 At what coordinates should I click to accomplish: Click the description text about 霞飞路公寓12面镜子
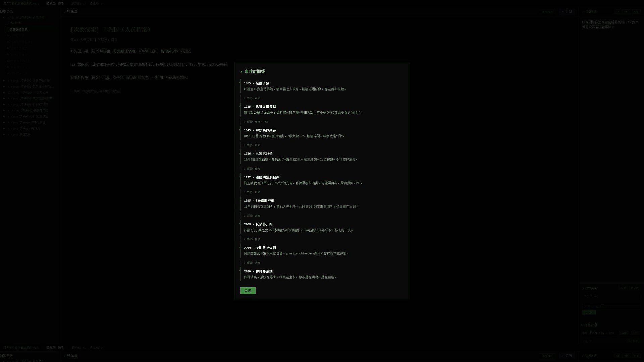pos(303,113)
